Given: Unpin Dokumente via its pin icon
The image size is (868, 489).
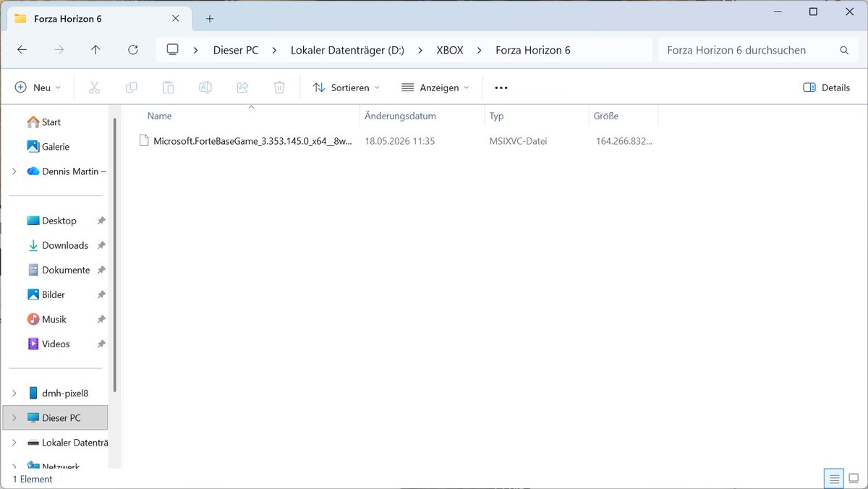Looking at the screenshot, I should click(x=101, y=270).
